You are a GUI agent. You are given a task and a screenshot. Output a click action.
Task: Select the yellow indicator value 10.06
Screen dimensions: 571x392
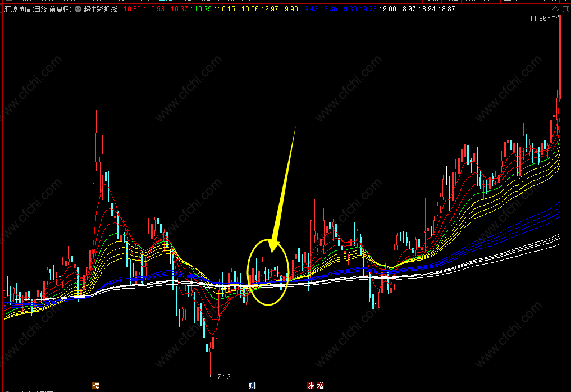pos(250,9)
